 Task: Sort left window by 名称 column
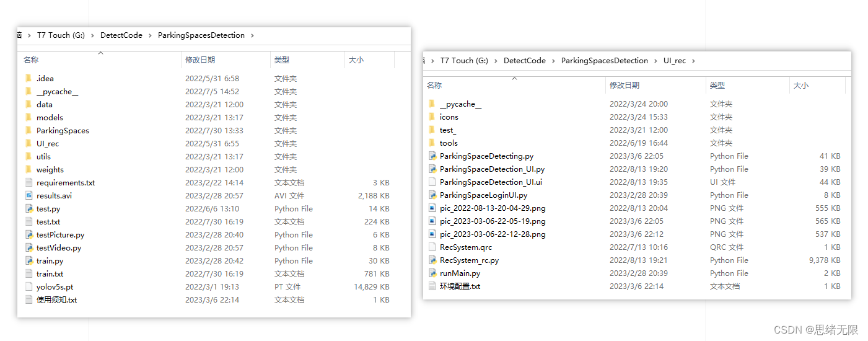pyautogui.click(x=31, y=60)
